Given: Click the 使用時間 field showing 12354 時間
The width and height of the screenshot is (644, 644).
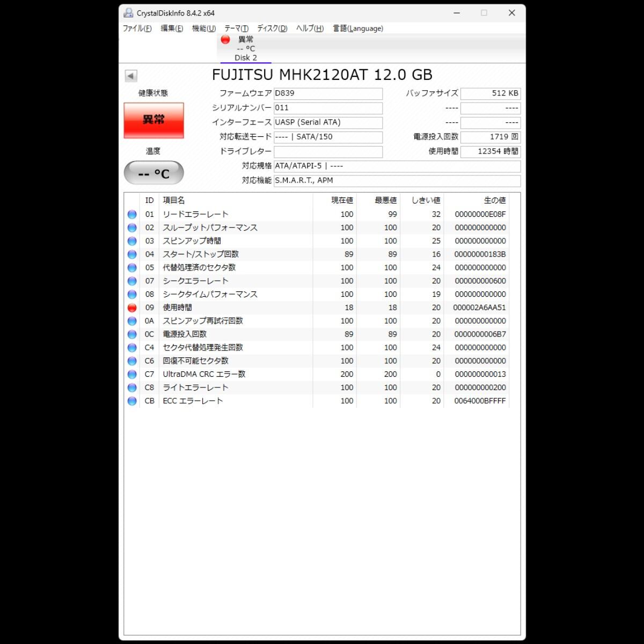Looking at the screenshot, I should coord(491,151).
